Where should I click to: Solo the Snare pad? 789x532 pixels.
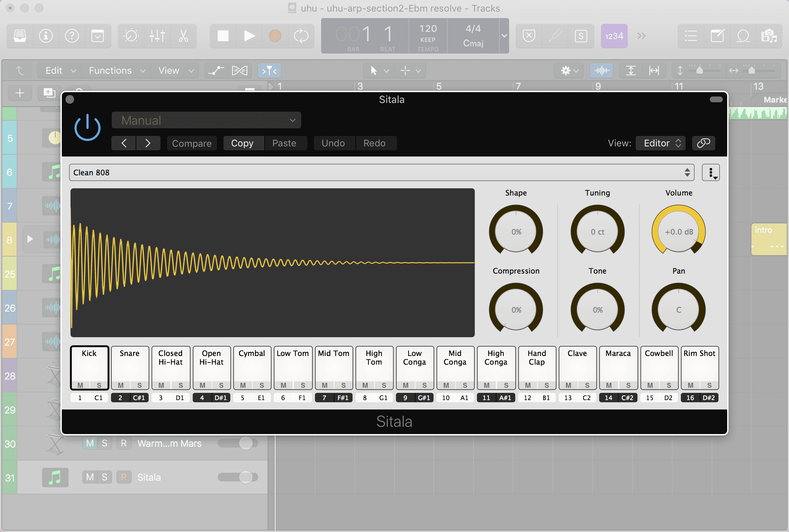[x=140, y=385]
